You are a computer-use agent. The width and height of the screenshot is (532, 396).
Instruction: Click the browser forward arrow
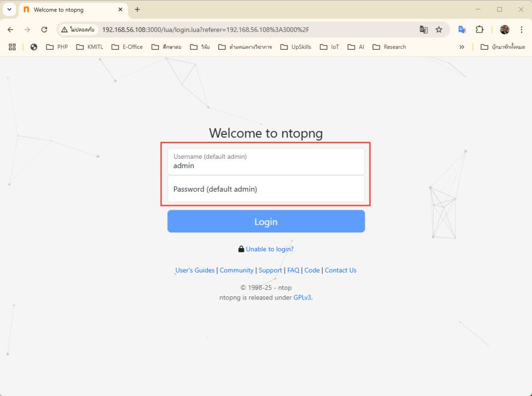click(x=27, y=30)
